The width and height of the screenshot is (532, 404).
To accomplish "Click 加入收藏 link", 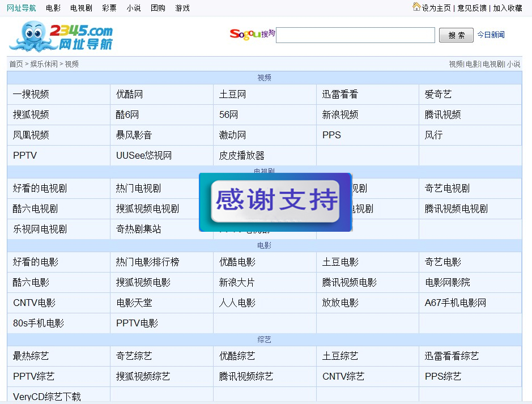I will pyautogui.click(x=508, y=8).
